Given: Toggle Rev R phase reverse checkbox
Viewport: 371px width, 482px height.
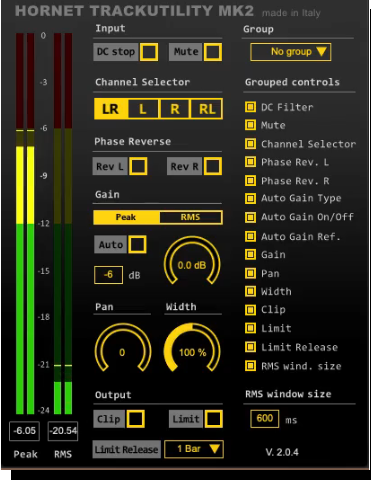Looking at the screenshot, I should click(x=213, y=166).
